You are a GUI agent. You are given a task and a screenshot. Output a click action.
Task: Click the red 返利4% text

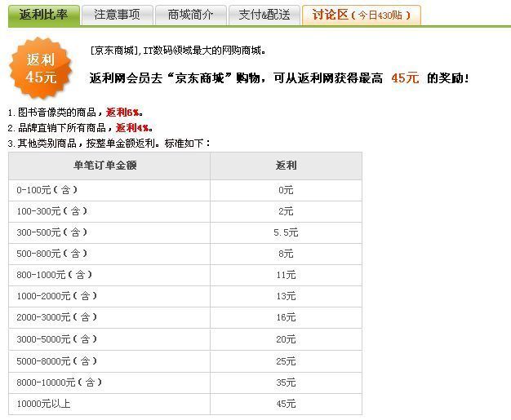tap(132, 127)
